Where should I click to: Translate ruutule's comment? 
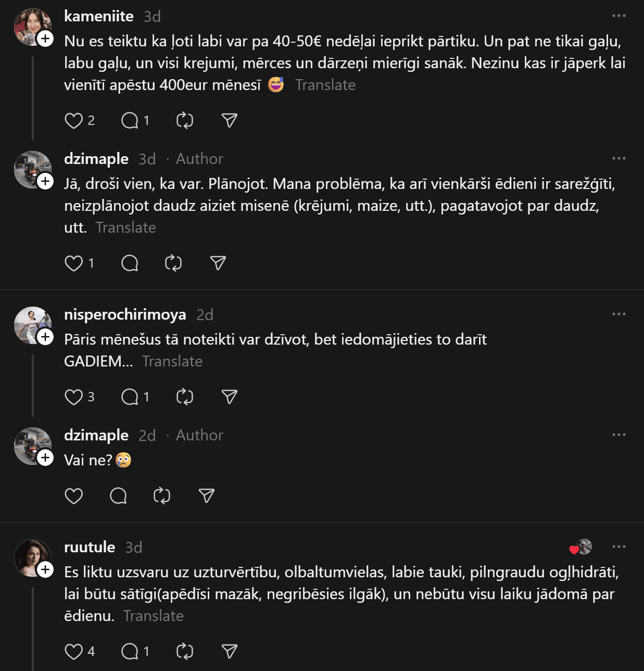[x=154, y=616]
